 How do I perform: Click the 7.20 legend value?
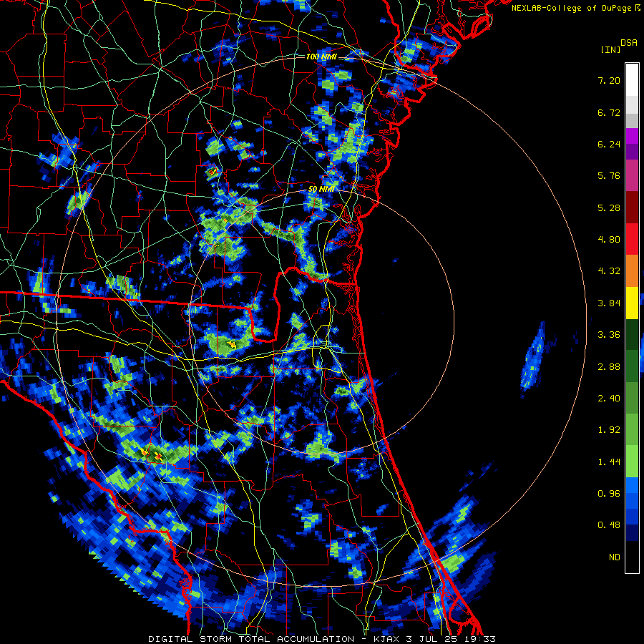609,80
